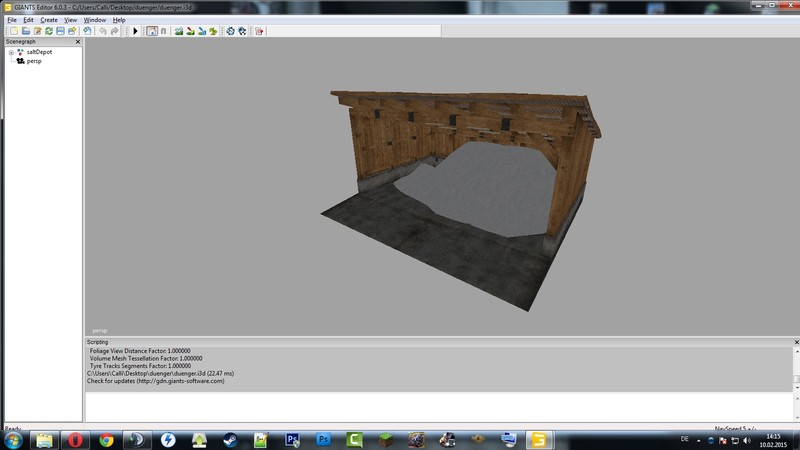Screen dimensions: 800x450
Task: Toggle the magnet snap button
Action: [164, 31]
